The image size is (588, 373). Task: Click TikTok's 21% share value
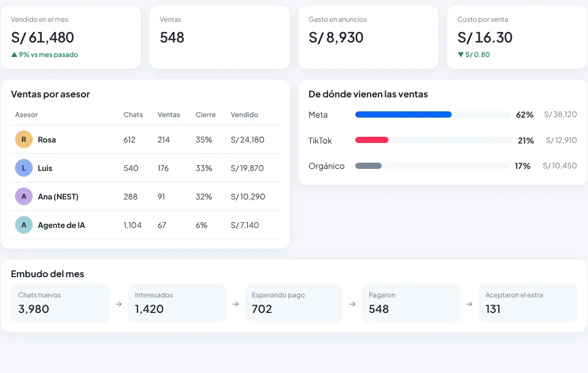526,140
